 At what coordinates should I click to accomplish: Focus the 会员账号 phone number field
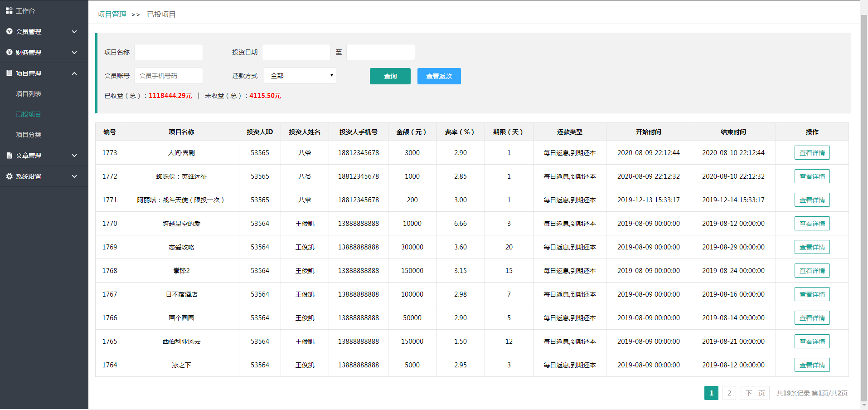pyautogui.click(x=169, y=76)
